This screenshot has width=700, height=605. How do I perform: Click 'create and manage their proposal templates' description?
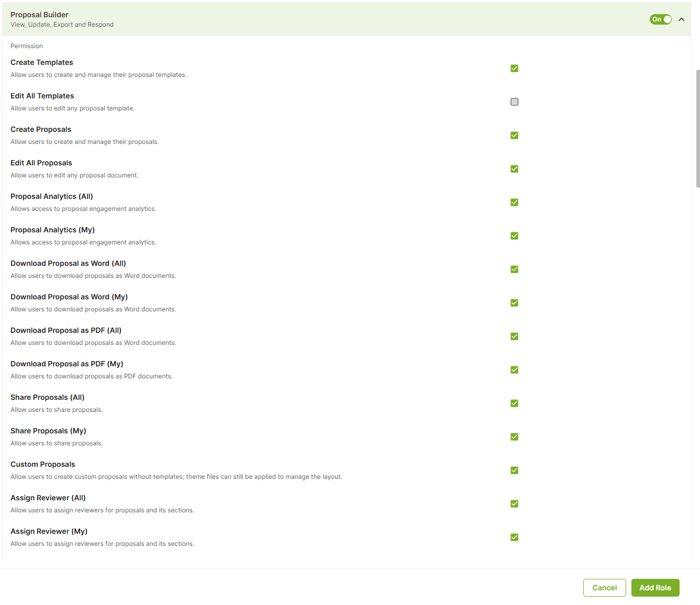(x=98, y=75)
